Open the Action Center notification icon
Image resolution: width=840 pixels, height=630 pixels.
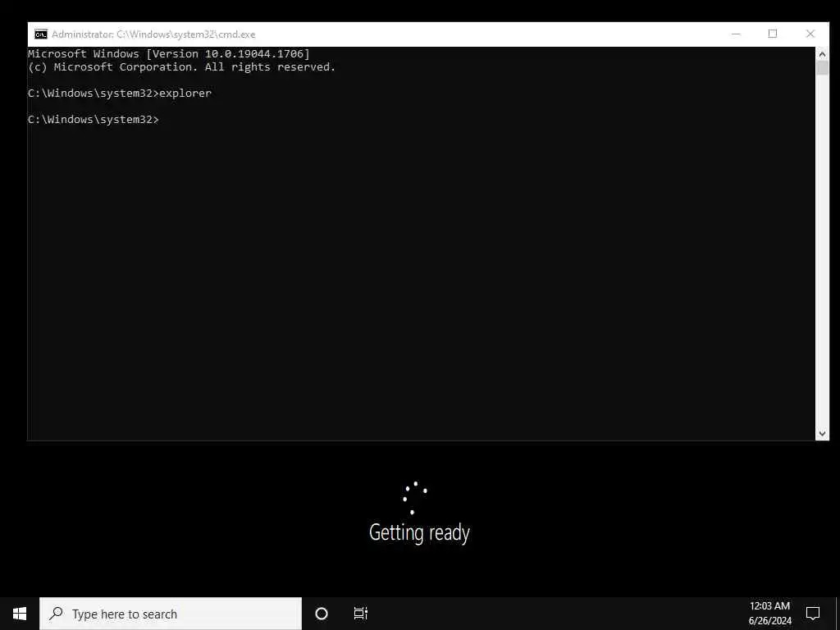coord(813,614)
